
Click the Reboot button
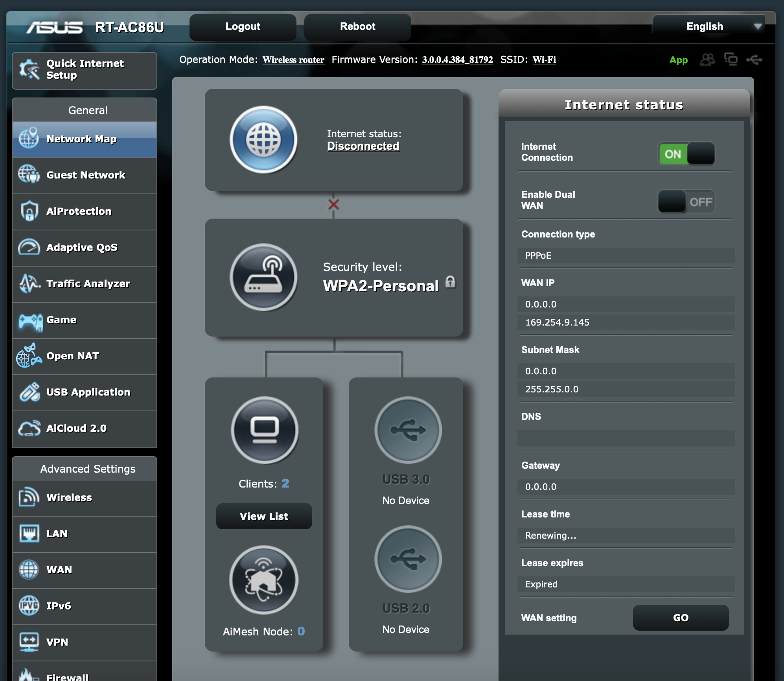358,27
